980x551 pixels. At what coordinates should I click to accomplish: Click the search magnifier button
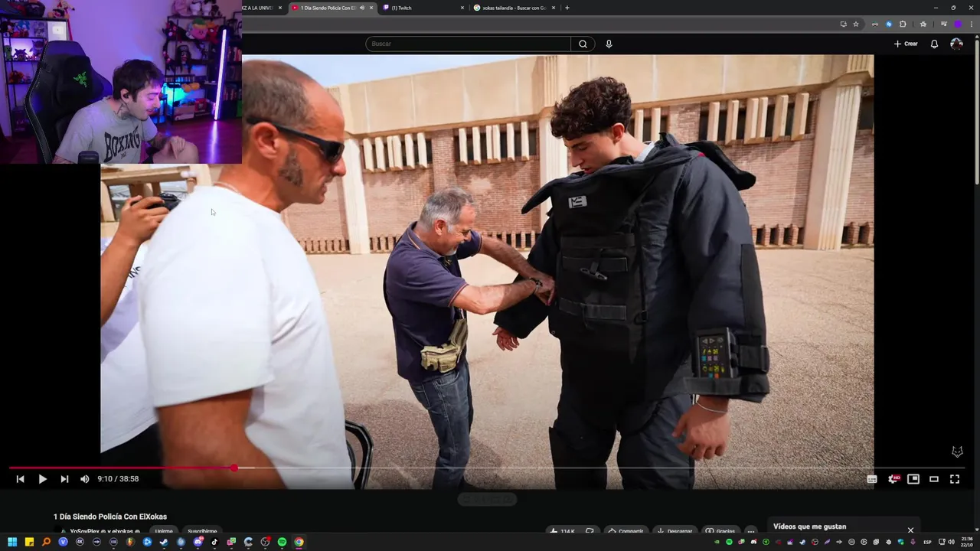tap(583, 44)
